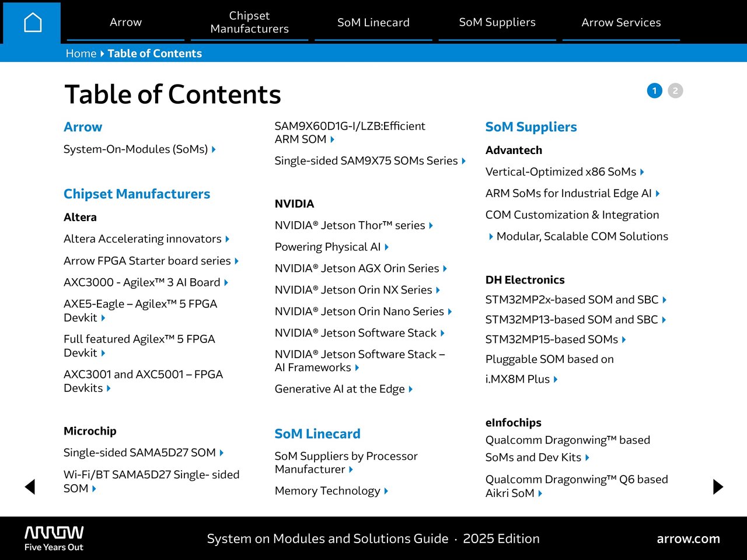Click the chevron next to System-On-Modules (SoMs)
Viewport: 747px width, 560px height.
(214, 149)
